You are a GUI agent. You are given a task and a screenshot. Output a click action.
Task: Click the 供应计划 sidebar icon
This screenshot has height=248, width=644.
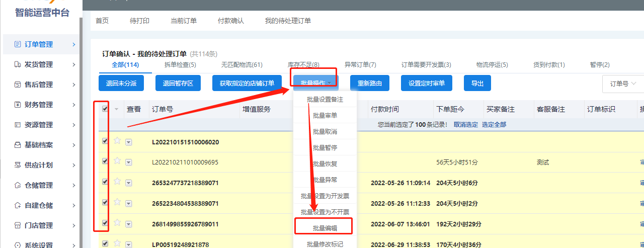[18, 165]
